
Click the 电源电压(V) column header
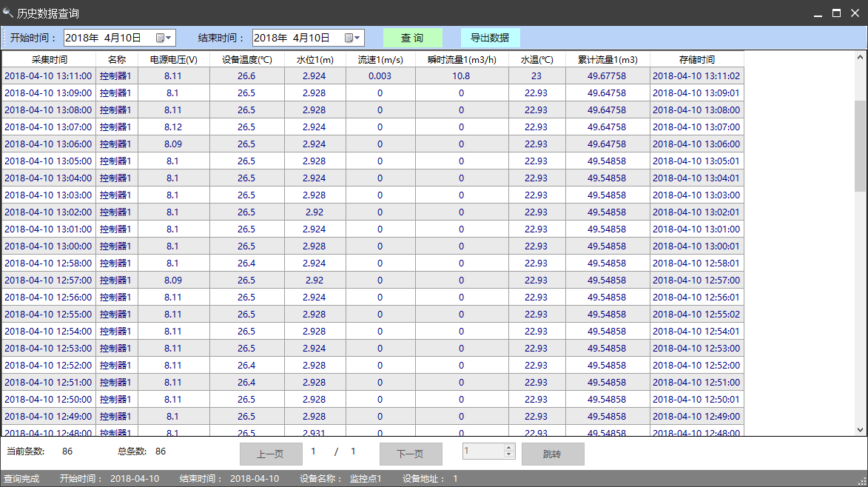click(173, 59)
